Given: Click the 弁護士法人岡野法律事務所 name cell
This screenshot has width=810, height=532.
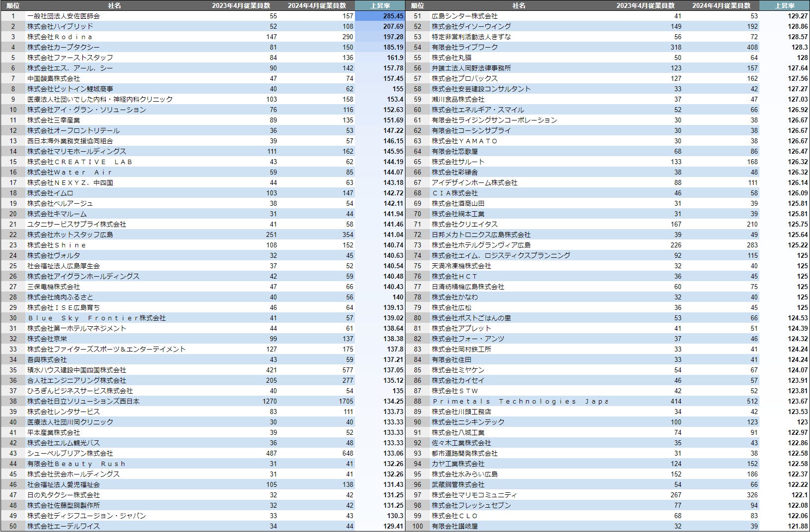Looking at the screenshot, I should pos(471,68).
